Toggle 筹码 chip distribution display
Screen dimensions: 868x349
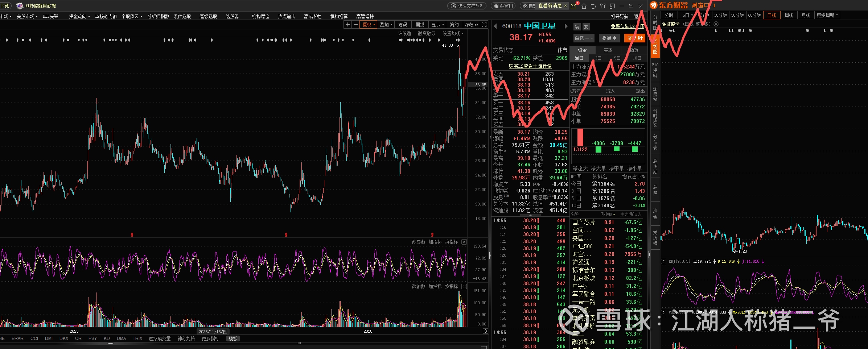click(403, 25)
